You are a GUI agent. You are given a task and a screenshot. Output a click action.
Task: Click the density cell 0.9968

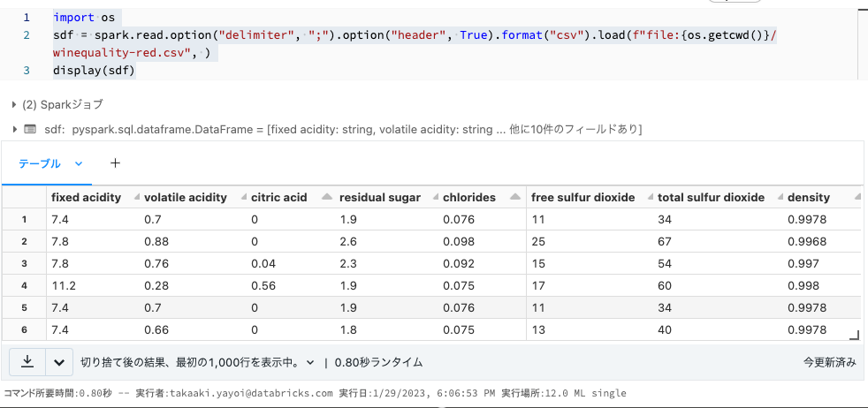tap(806, 242)
